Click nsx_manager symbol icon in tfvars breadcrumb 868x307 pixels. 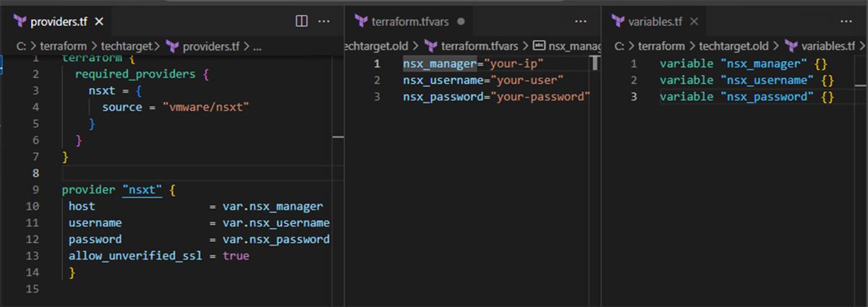pyautogui.click(x=539, y=47)
